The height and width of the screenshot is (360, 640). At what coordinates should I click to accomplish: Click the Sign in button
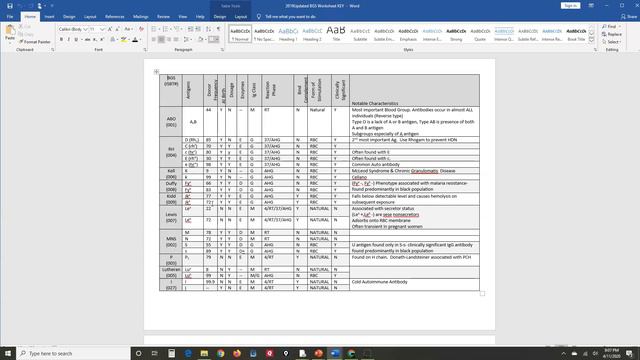tap(570, 6)
